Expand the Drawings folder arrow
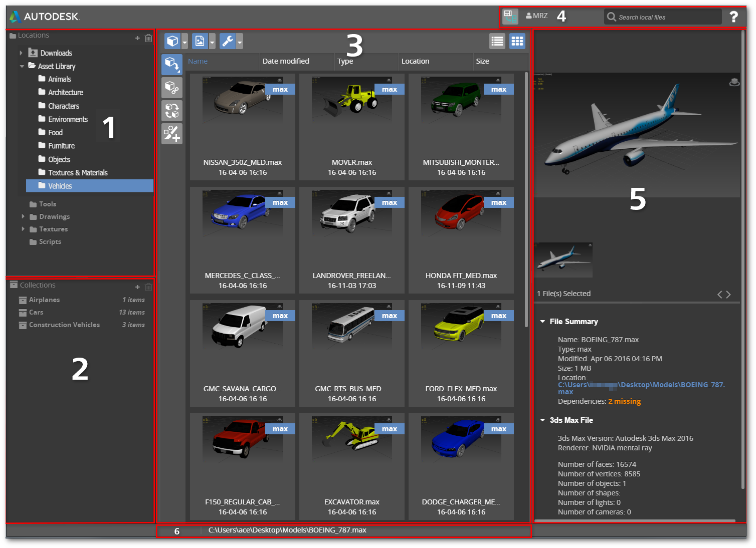Image resolution: width=756 pixels, height=548 pixels. pos(23,216)
